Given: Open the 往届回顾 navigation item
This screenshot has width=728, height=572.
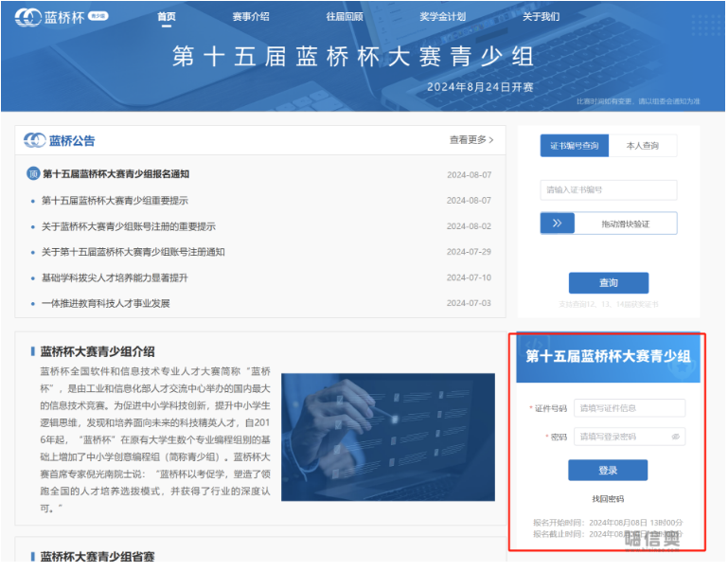Looking at the screenshot, I should [x=345, y=17].
